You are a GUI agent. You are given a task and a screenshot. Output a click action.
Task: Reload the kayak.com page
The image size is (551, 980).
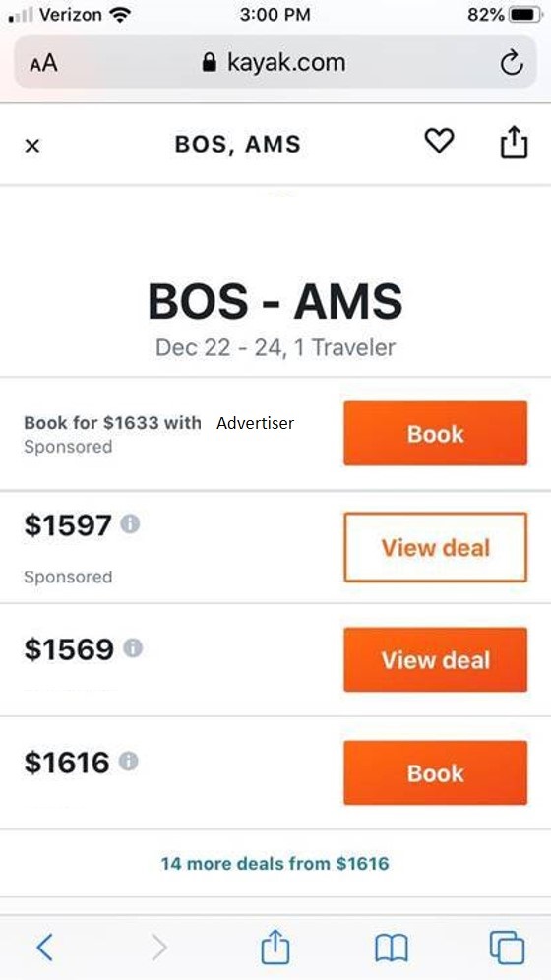coord(512,63)
